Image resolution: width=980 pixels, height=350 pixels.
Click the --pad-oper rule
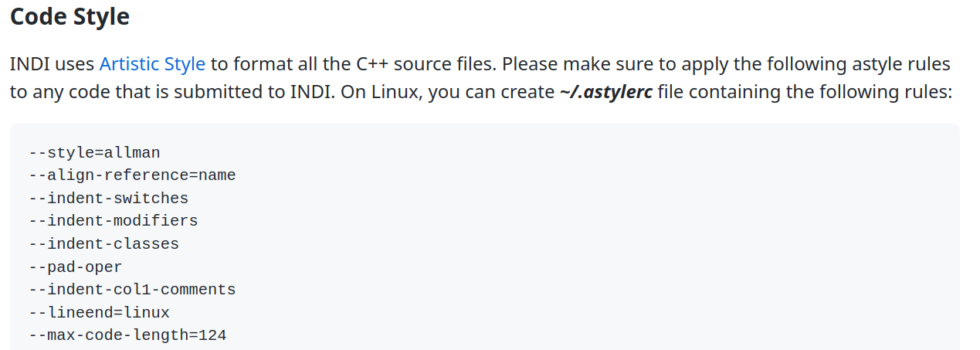[75, 267]
